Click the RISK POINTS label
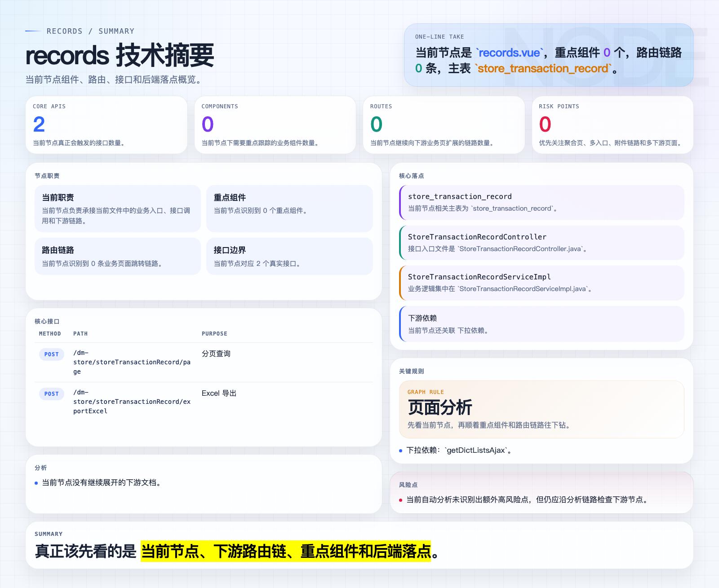719x588 pixels. click(559, 106)
